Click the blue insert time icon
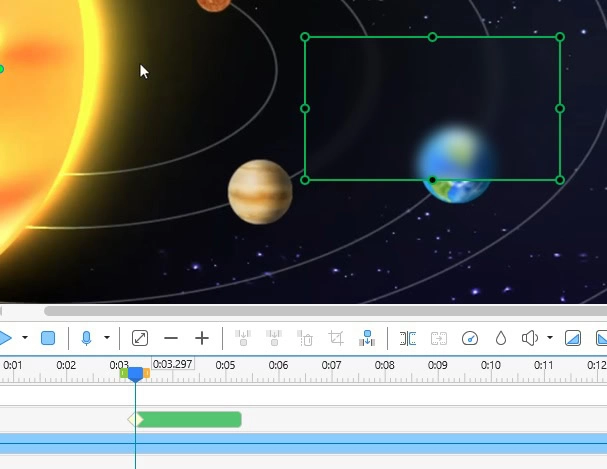Screen dimensions: 607x469 [367, 338]
